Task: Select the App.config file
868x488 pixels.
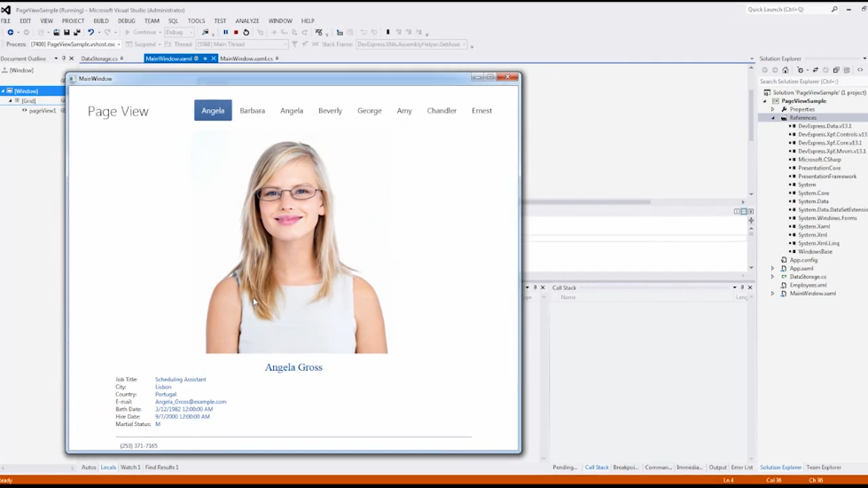Action: point(803,260)
